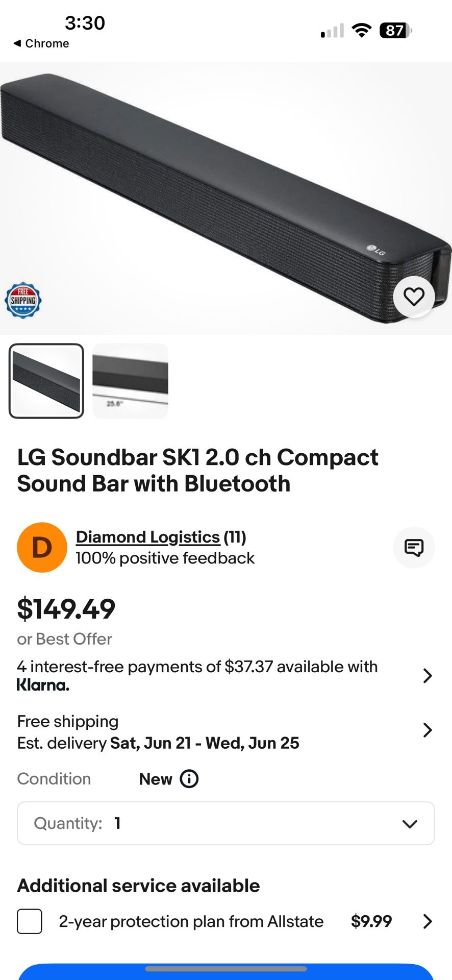
Task: Open the contact seller message icon
Action: click(414, 548)
